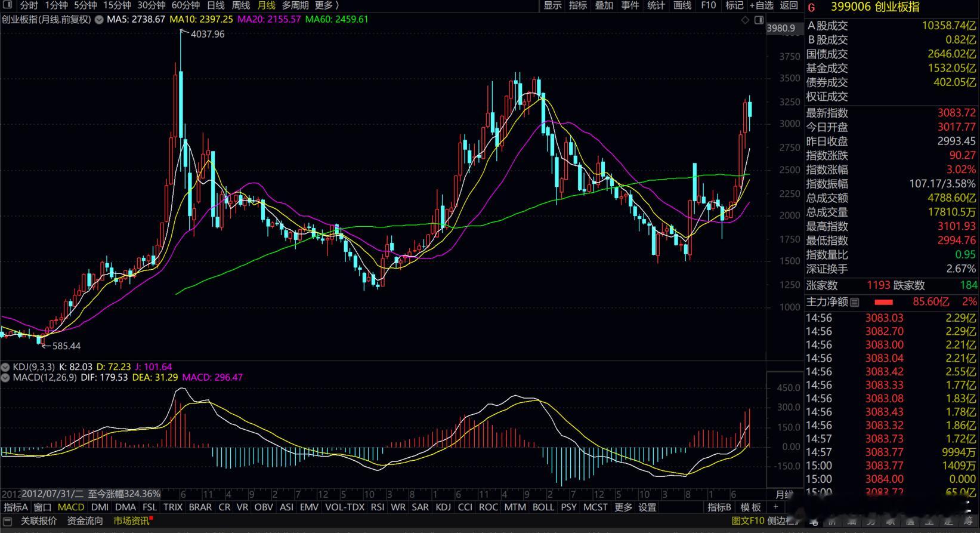This screenshot has width=980, height=533.
Task: Collapse the KDJ(9,3,3) indicator circle arrow
Action: 6,367
